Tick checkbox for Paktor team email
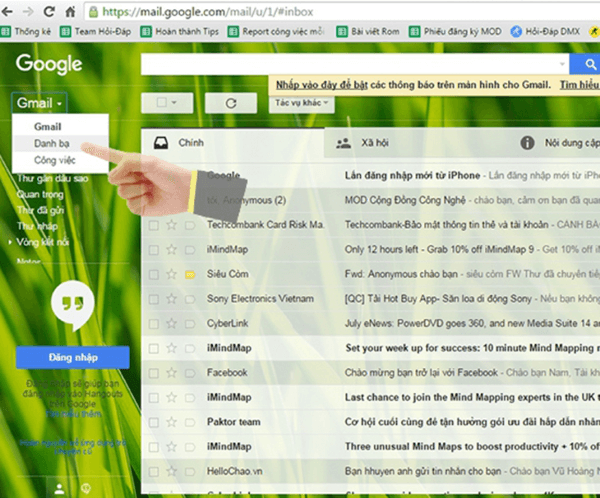The height and width of the screenshot is (498, 600). 154,422
